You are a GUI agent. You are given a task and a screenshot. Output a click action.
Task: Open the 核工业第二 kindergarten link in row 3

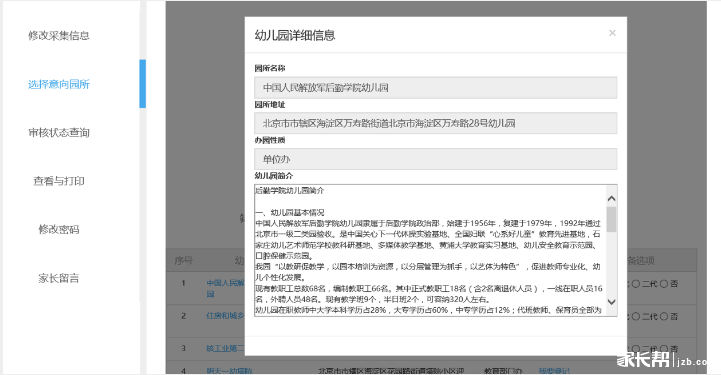click(x=225, y=348)
